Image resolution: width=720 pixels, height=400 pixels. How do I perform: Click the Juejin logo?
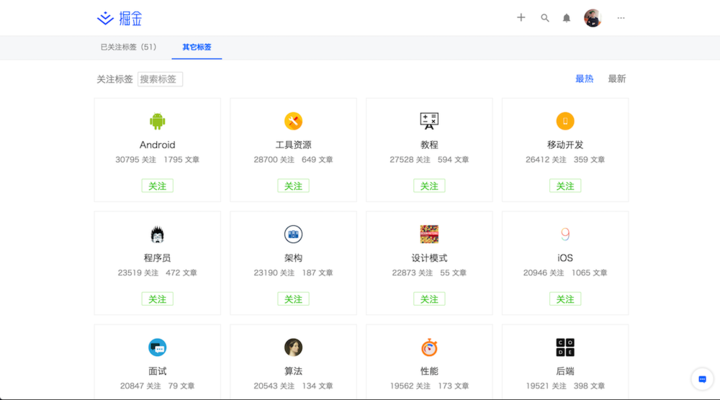pyautogui.click(x=119, y=18)
